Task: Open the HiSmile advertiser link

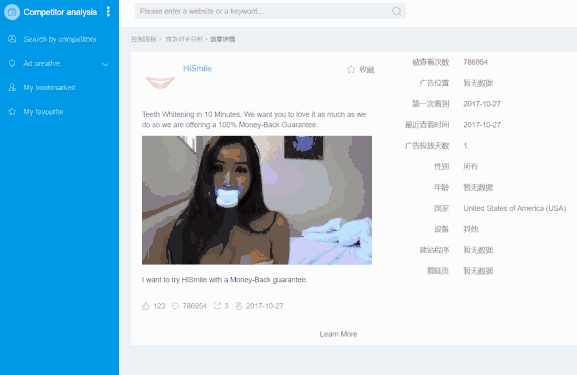Action: point(197,68)
